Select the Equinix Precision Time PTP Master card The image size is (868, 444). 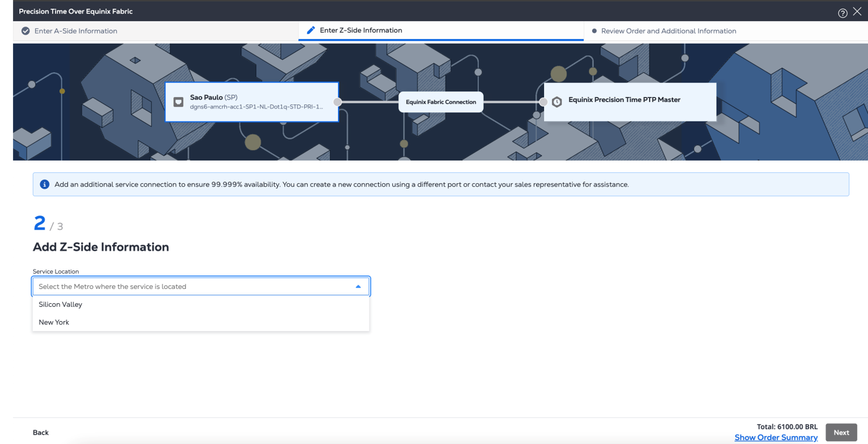tap(630, 102)
